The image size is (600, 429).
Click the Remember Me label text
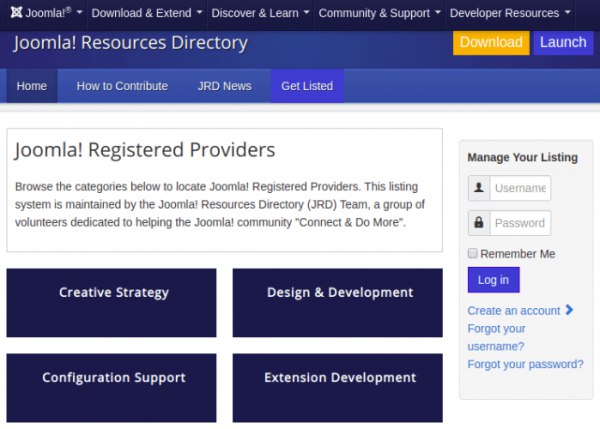coord(518,254)
